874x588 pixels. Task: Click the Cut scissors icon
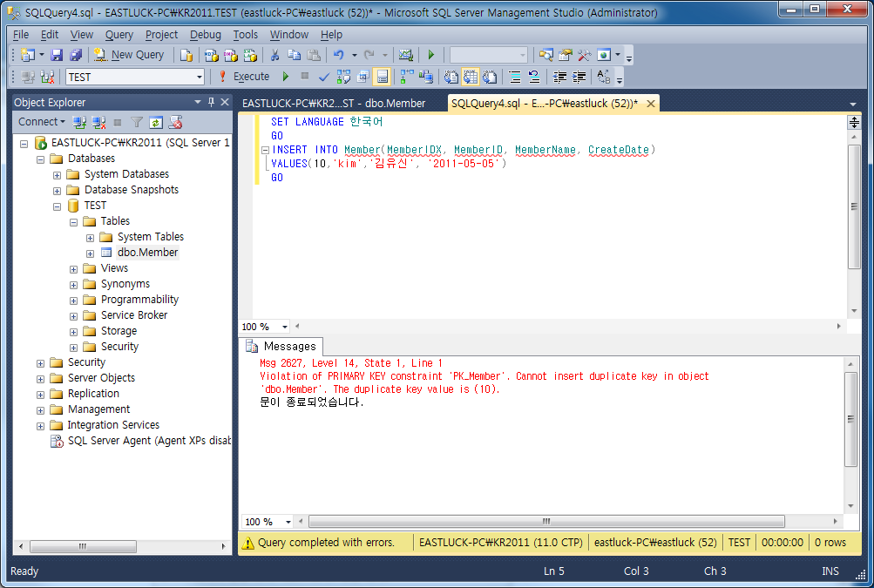point(274,55)
